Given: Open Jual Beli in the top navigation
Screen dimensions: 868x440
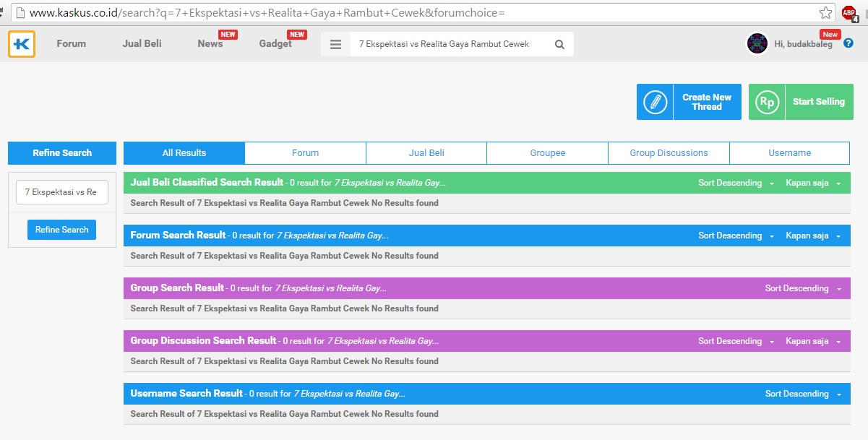Looking at the screenshot, I should pyautogui.click(x=142, y=43).
